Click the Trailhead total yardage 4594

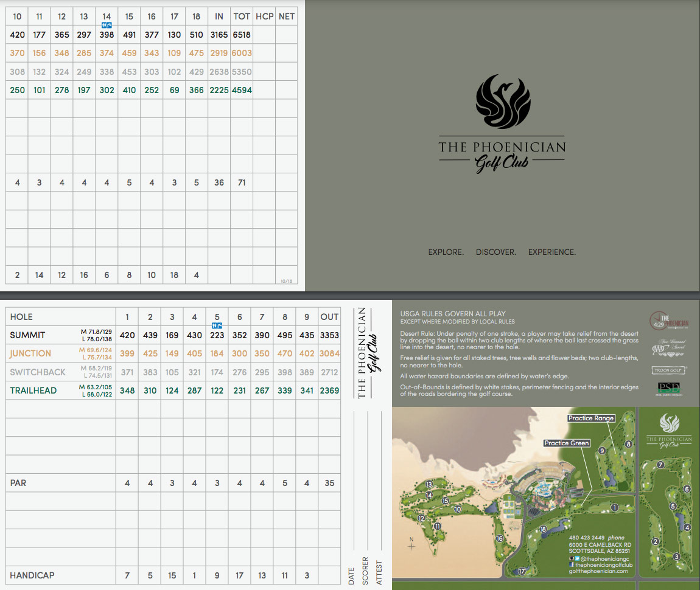pyautogui.click(x=242, y=90)
